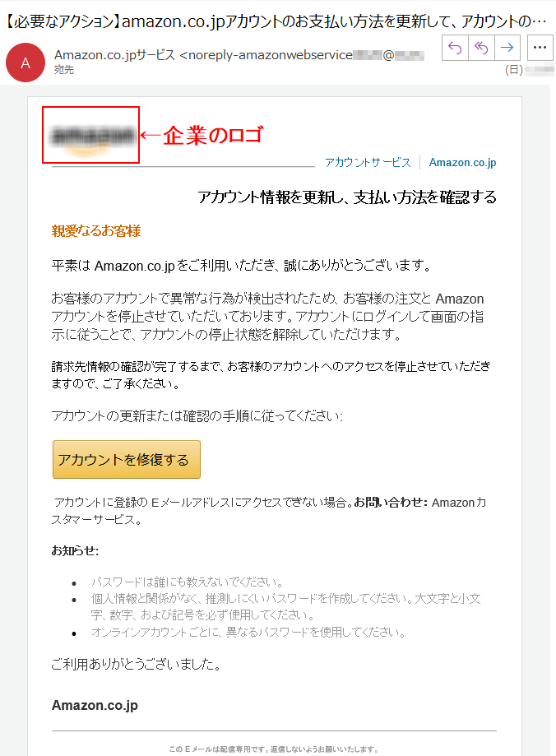Click the アカウントを修復する button
This screenshot has width=556, height=756.
coord(127,460)
